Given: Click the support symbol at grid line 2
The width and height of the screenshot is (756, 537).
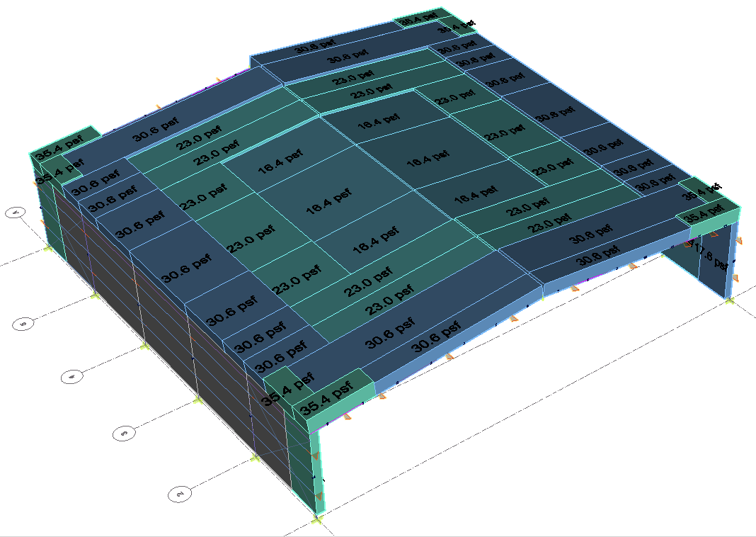Looking at the screenshot, I should pyautogui.click(x=255, y=459).
